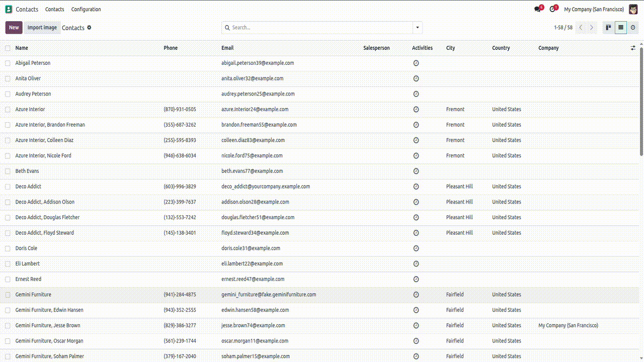The image size is (644, 362).
Task: Switch to Kanban view
Action: [x=608, y=28]
